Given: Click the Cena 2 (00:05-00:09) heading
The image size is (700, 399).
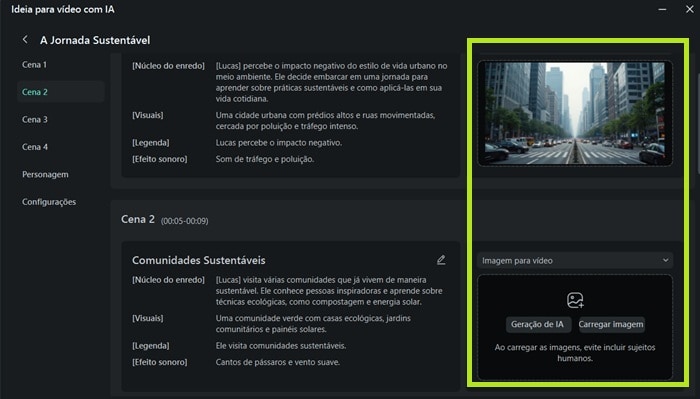Looking at the screenshot, I should pos(165,220).
